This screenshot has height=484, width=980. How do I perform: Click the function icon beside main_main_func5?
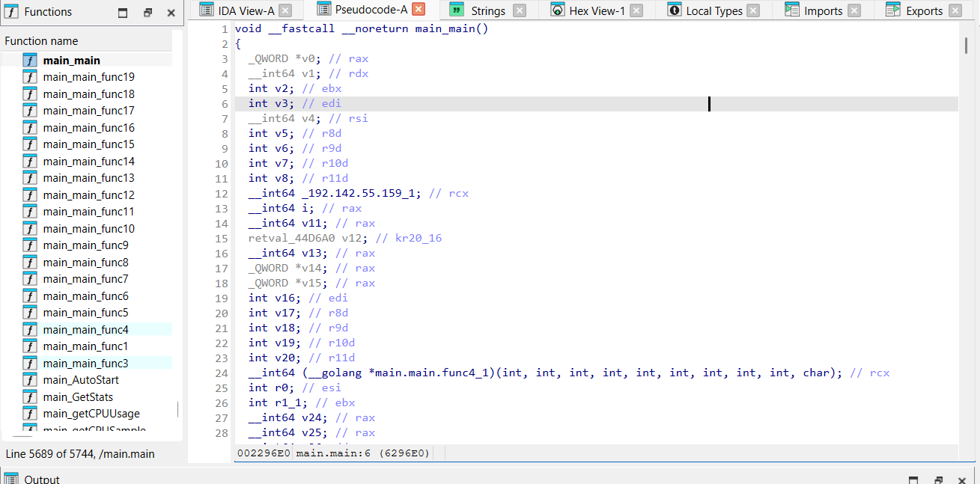point(30,313)
